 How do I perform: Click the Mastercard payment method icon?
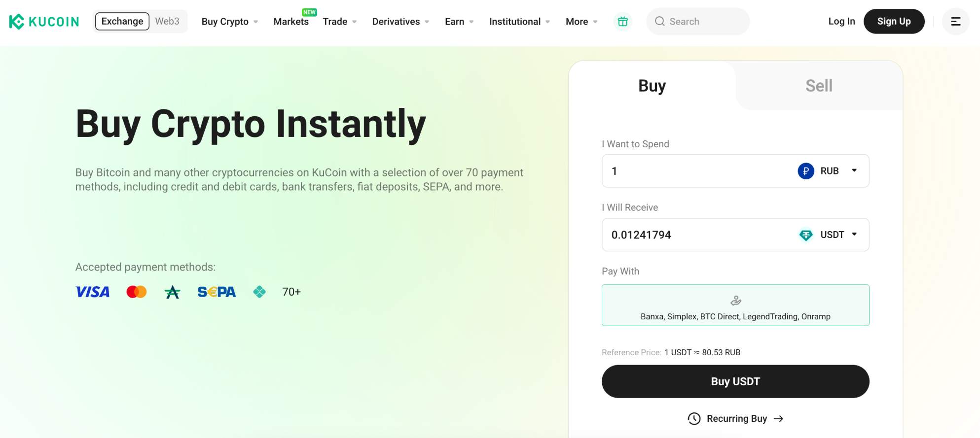click(x=136, y=291)
